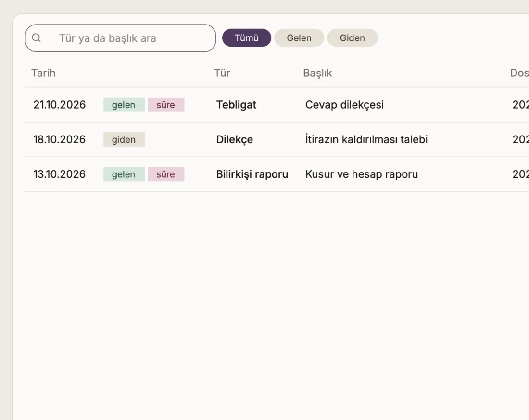Open the Dilekçe entry

pyautogui.click(x=235, y=139)
